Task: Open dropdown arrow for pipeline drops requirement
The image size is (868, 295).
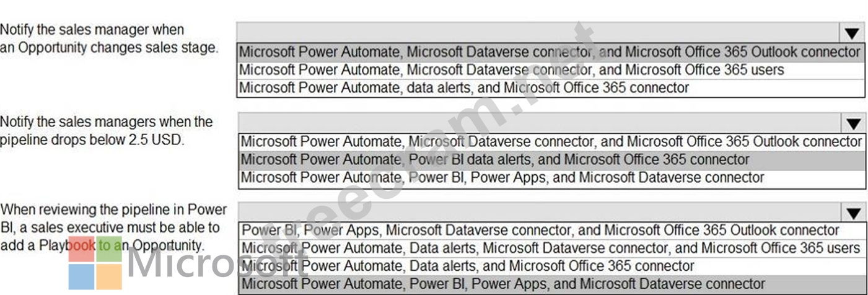Action: click(x=854, y=123)
